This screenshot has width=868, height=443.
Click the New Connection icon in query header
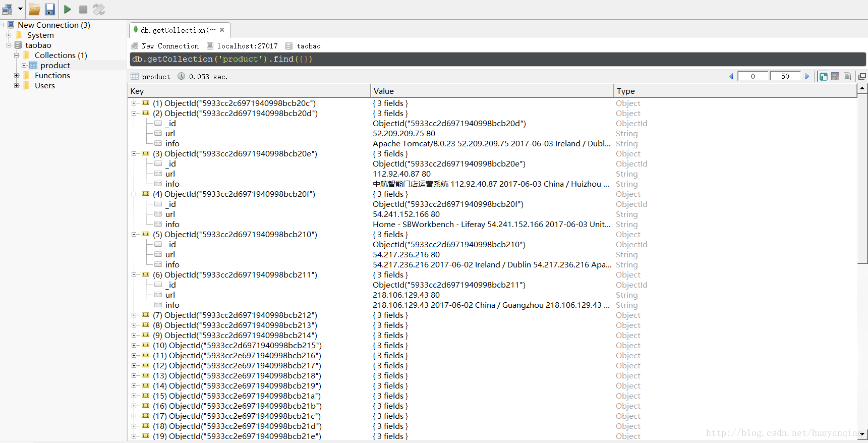[x=135, y=46]
